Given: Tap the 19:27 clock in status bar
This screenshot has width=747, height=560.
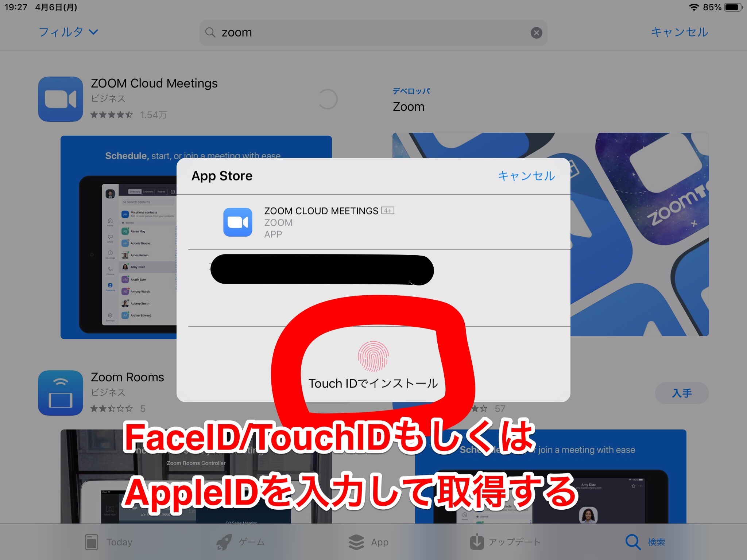Looking at the screenshot, I should point(16,7).
